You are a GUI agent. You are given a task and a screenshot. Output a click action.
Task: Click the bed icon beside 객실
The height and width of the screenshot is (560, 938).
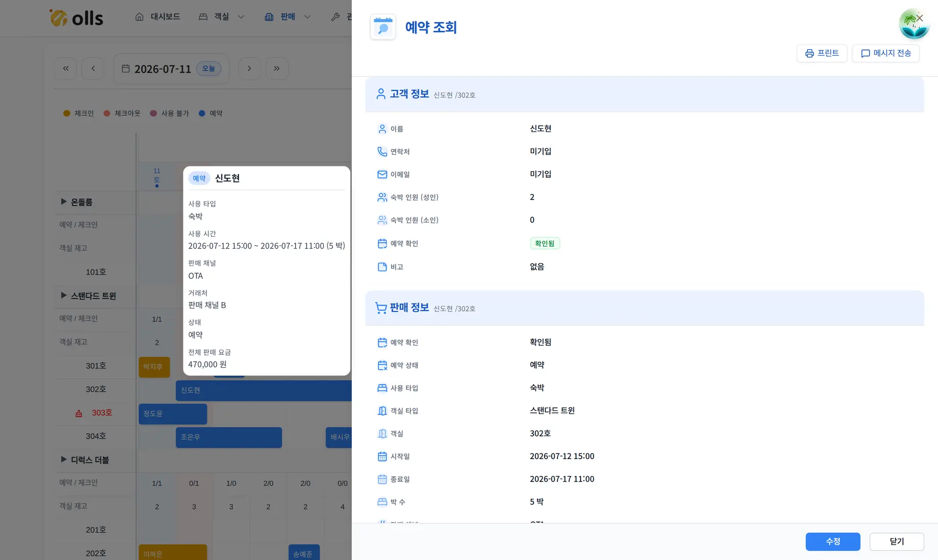pos(203,17)
